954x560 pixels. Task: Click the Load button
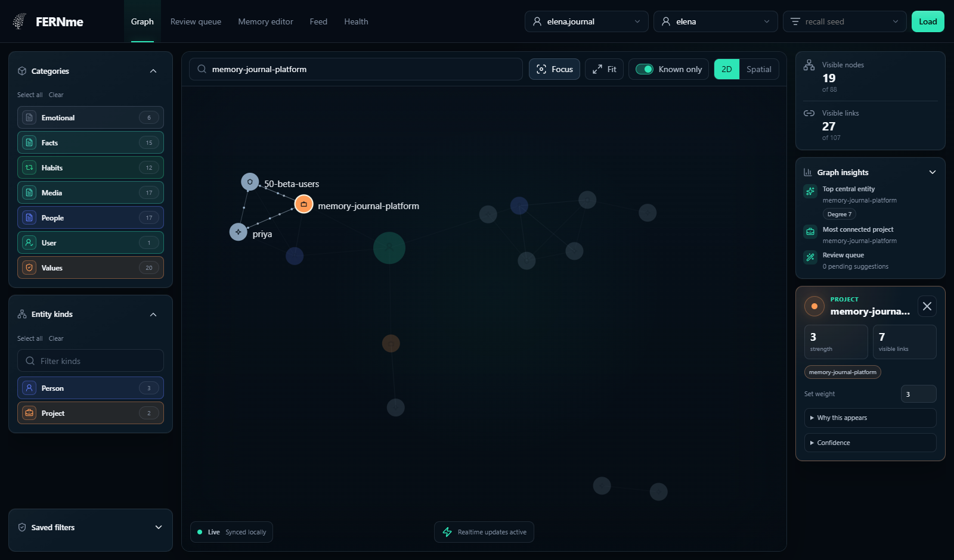pos(928,21)
